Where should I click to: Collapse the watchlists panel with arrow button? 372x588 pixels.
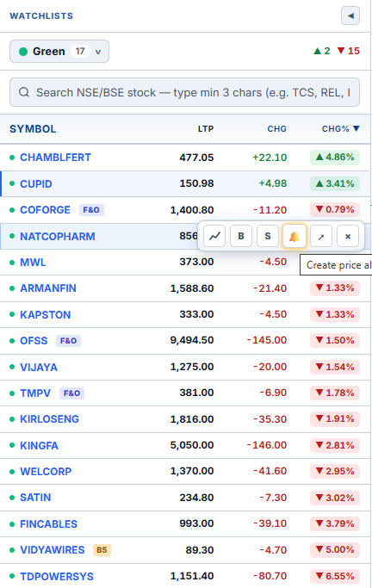coord(350,15)
